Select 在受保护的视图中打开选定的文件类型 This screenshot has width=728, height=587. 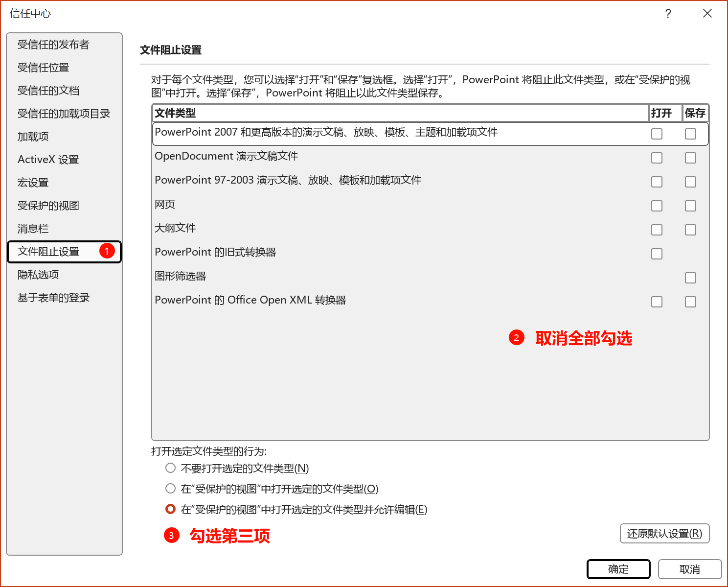(x=170, y=488)
